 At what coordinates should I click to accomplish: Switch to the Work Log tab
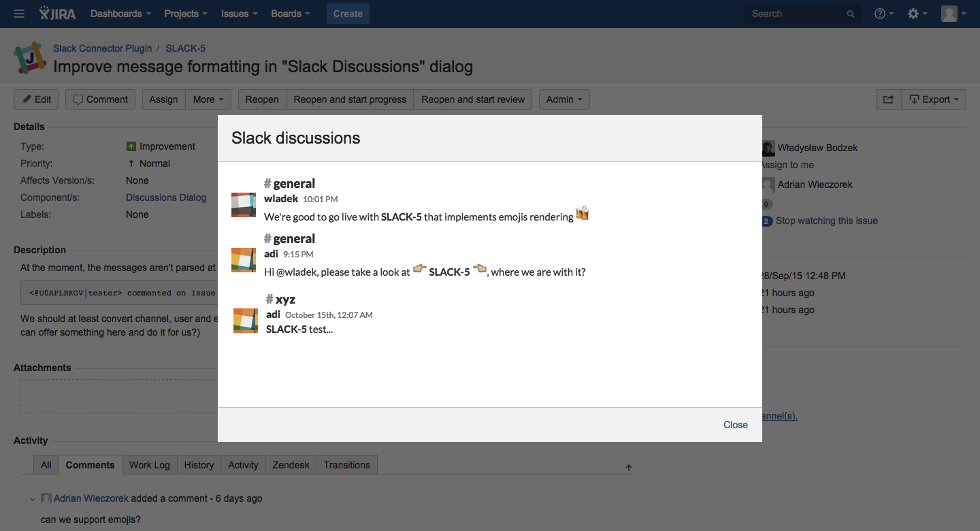point(149,465)
